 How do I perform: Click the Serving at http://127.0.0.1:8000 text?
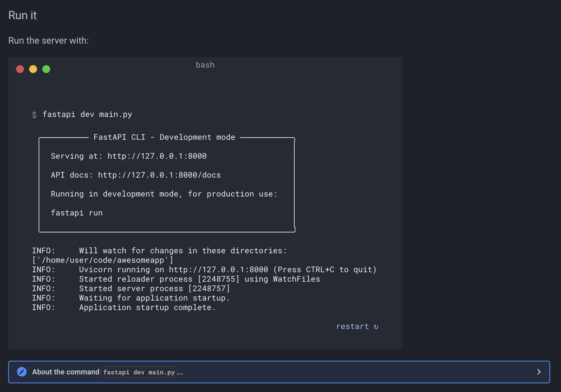pyautogui.click(x=129, y=156)
